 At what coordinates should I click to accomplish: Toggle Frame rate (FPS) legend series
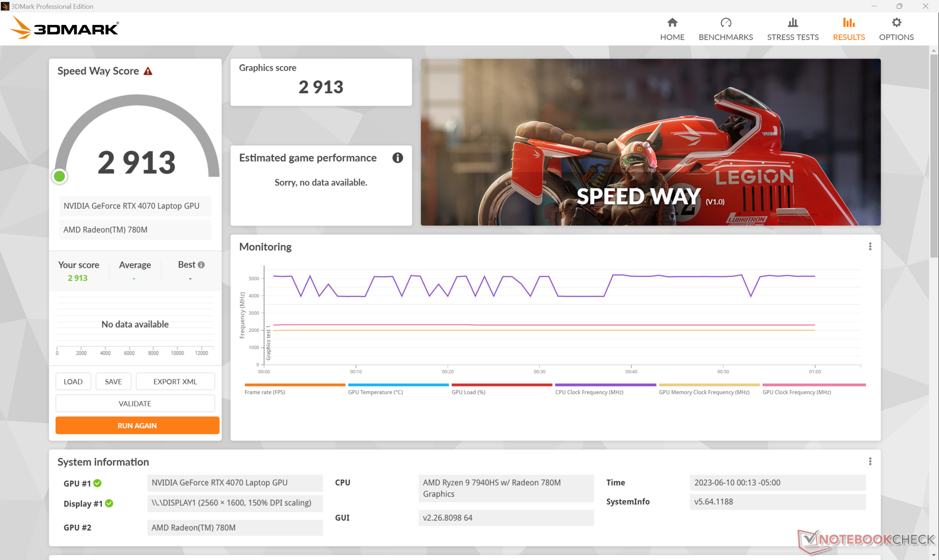tap(265, 392)
